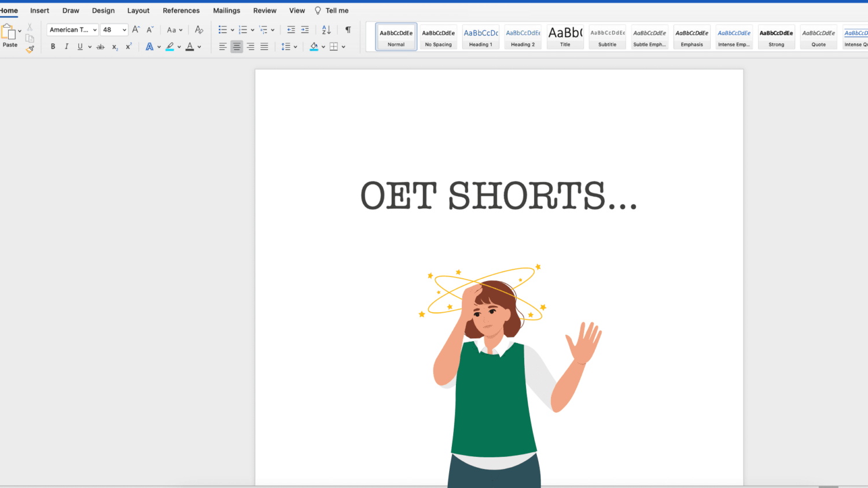Screen dimensions: 868x488
Task: Apply paragraph shading color
Action: [x=314, y=47]
